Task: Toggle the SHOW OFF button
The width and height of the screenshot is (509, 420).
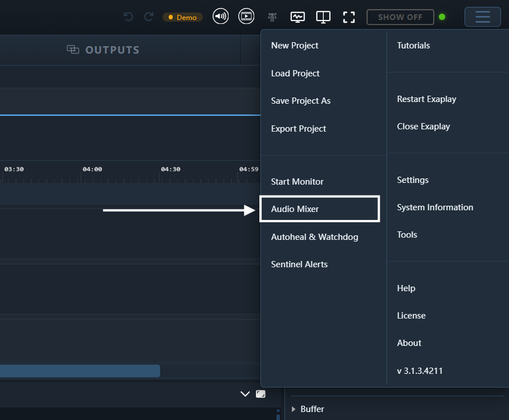Action: coord(400,17)
